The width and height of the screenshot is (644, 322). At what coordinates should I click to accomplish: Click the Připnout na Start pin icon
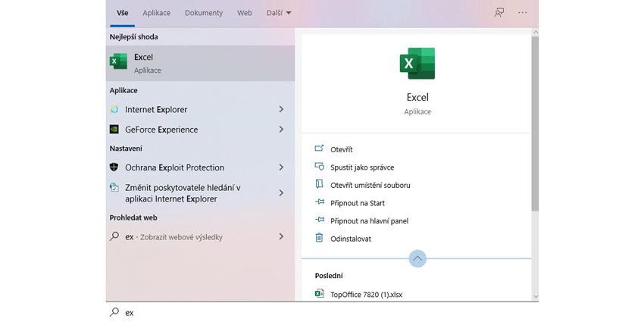[x=319, y=202]
